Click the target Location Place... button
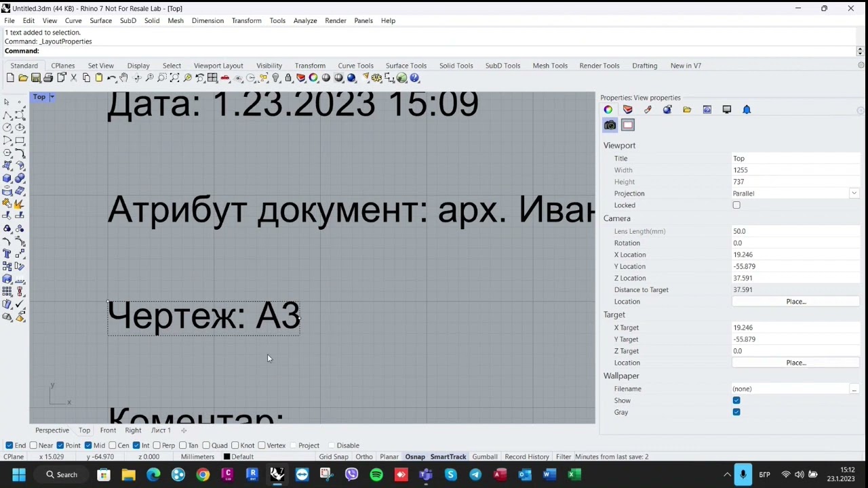 (795, 363)
